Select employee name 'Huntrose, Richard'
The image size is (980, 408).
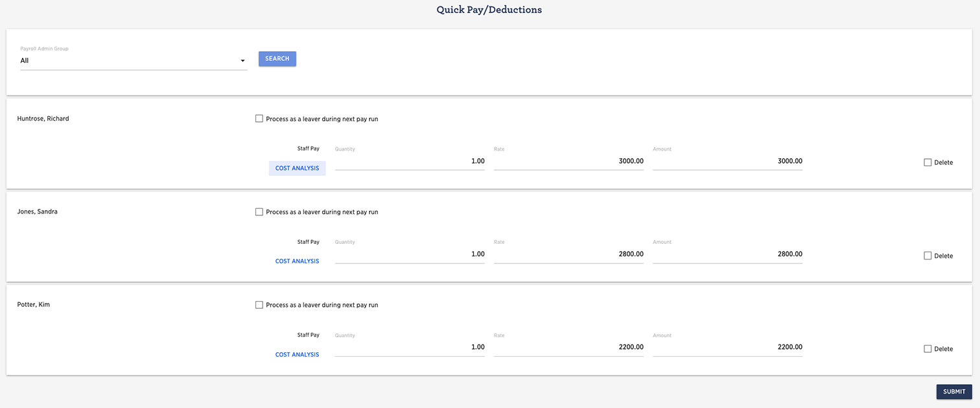[43, 119]
